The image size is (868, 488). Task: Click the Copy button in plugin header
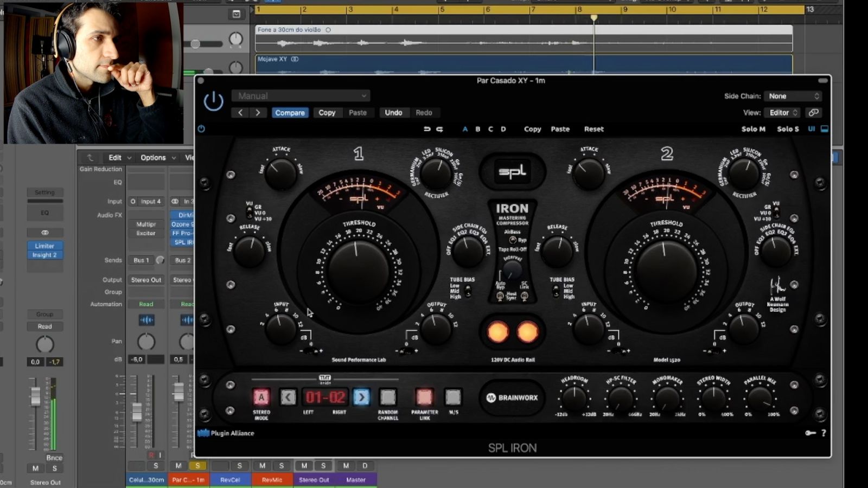327,113
